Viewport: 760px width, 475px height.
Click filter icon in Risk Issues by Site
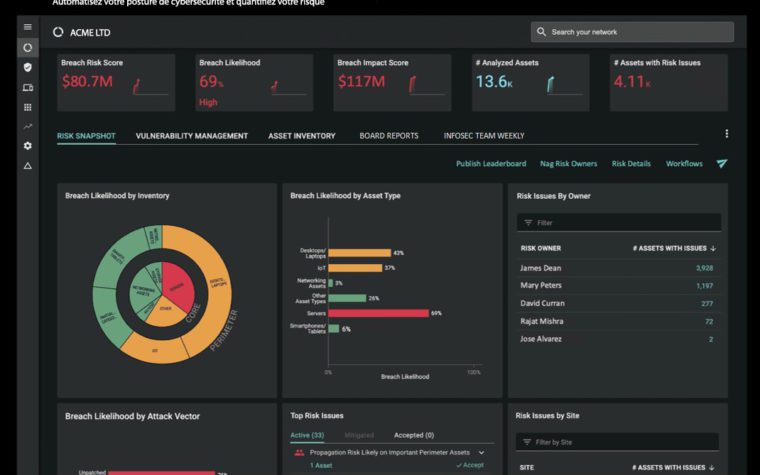tap(527, 442)
